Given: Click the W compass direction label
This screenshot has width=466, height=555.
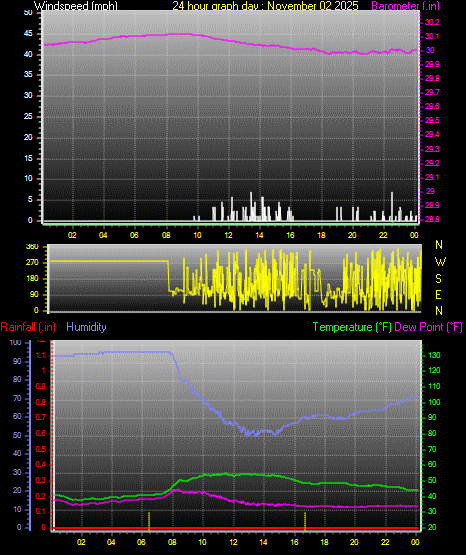Looking at the screenshot, I should [x=440, y=262].
